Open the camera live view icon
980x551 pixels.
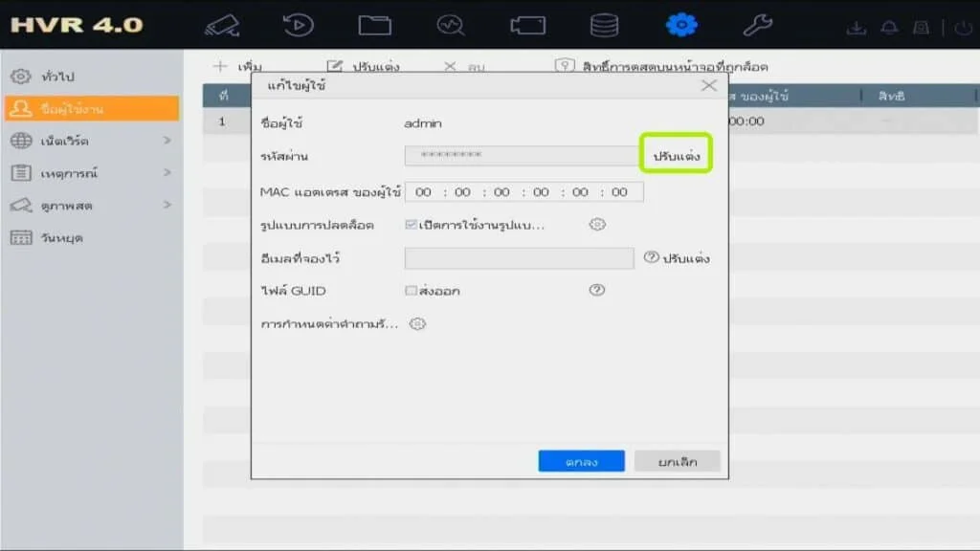pos(222,25)
